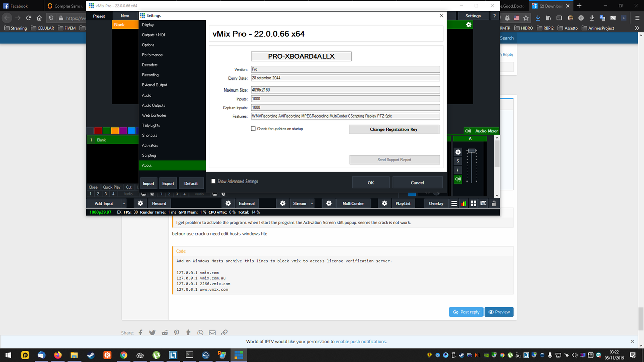Toggle channel A speaker mute button

pos(458,179)
